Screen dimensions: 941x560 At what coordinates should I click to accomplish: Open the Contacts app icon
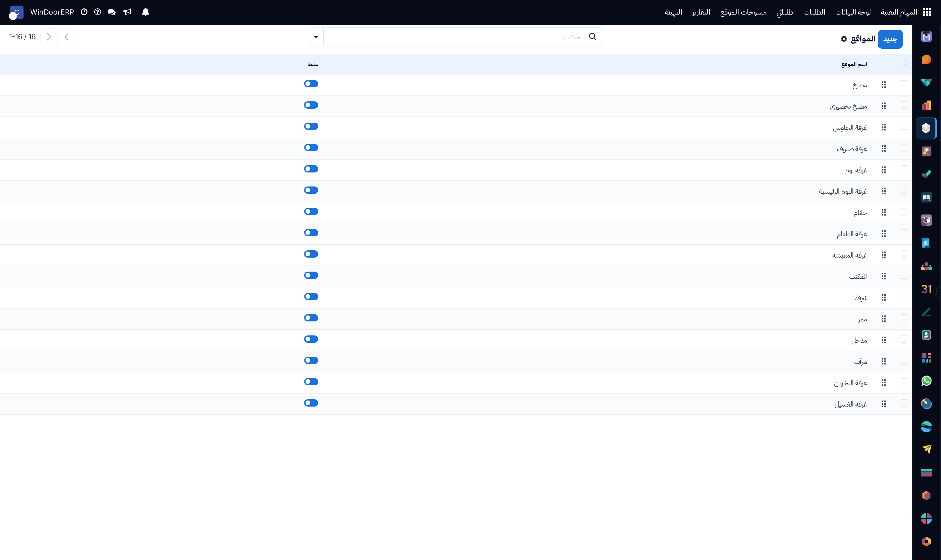(x=926, y=335)
